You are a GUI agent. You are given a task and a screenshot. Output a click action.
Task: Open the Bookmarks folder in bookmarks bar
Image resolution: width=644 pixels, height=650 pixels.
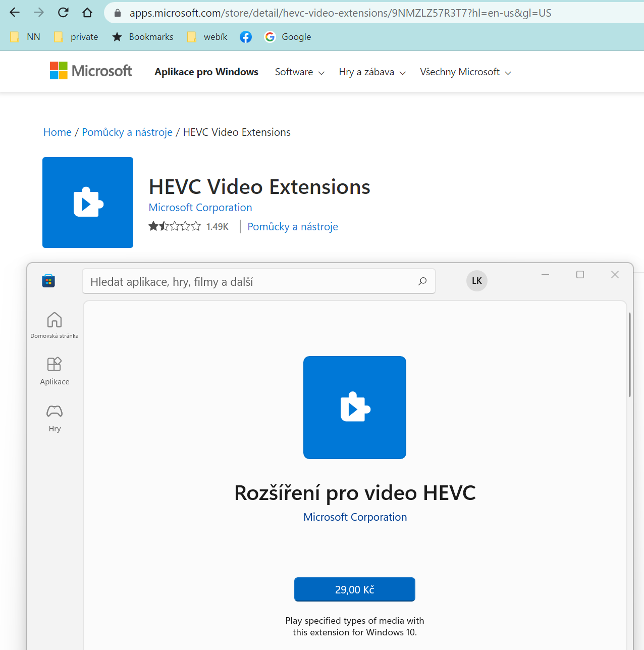click(143, 37)
